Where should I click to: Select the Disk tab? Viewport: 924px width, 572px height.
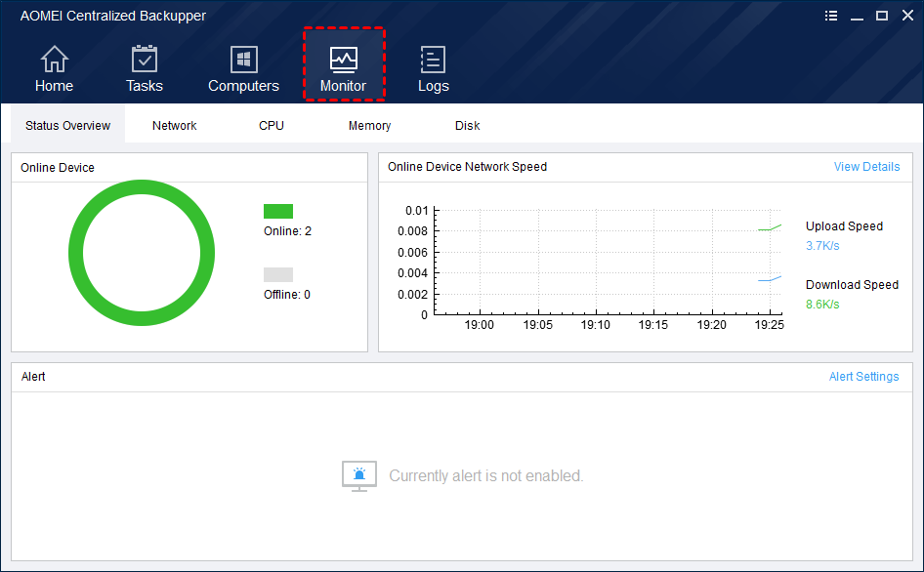pos(467,126)
